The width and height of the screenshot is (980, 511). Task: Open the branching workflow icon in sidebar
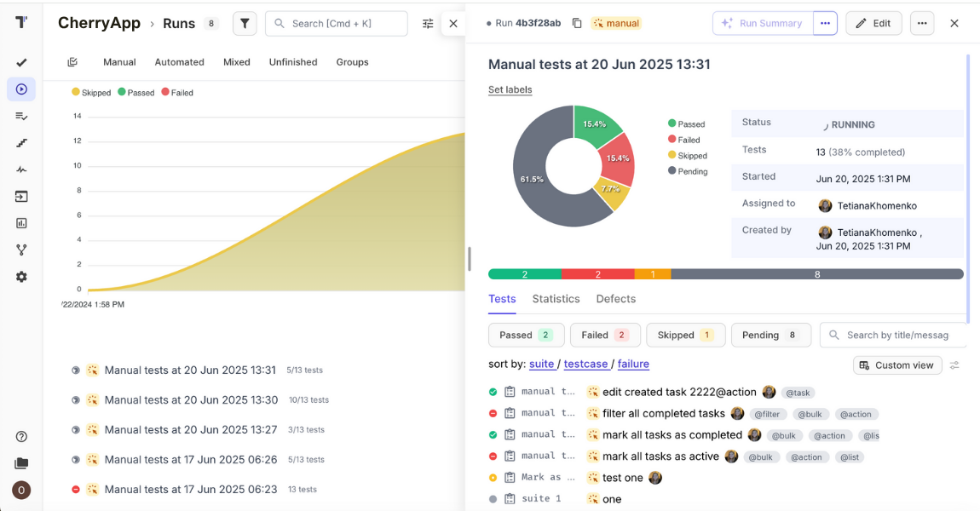tap(21, 250)
